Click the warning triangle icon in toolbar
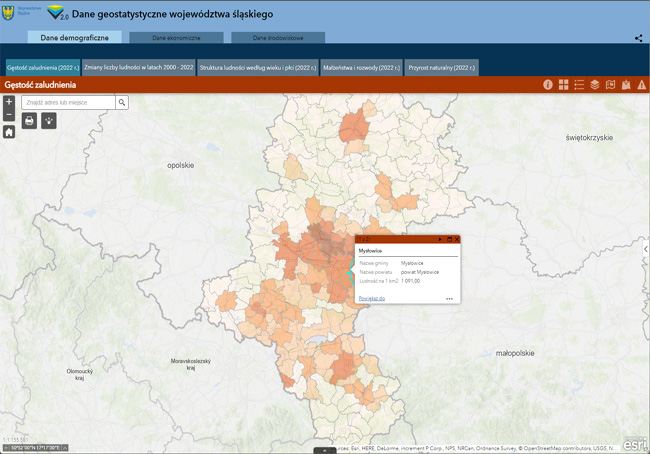The image size is (650, 454). tap(641, 85)
